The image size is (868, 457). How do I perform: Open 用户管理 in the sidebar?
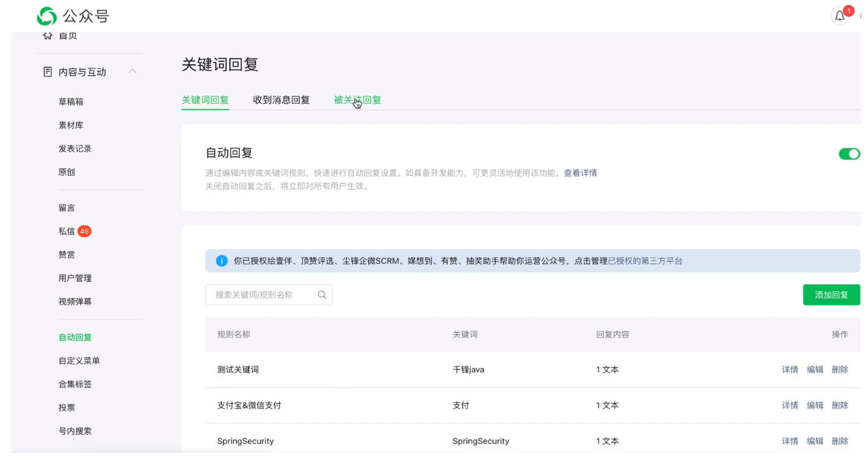coord(75,279)
